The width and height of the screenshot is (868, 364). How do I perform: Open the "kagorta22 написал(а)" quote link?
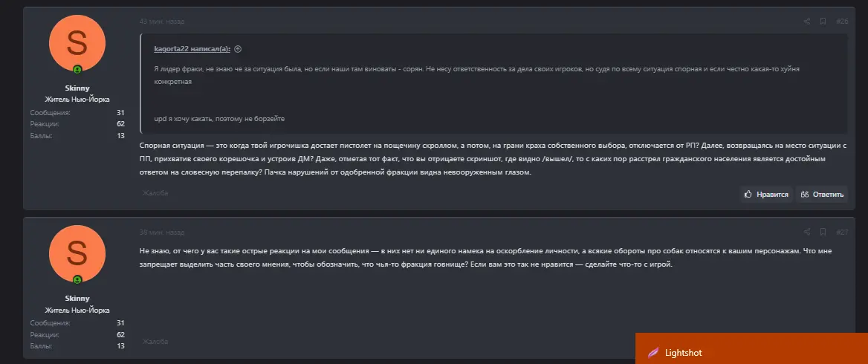pyautogui.click(x=192, y=49)
